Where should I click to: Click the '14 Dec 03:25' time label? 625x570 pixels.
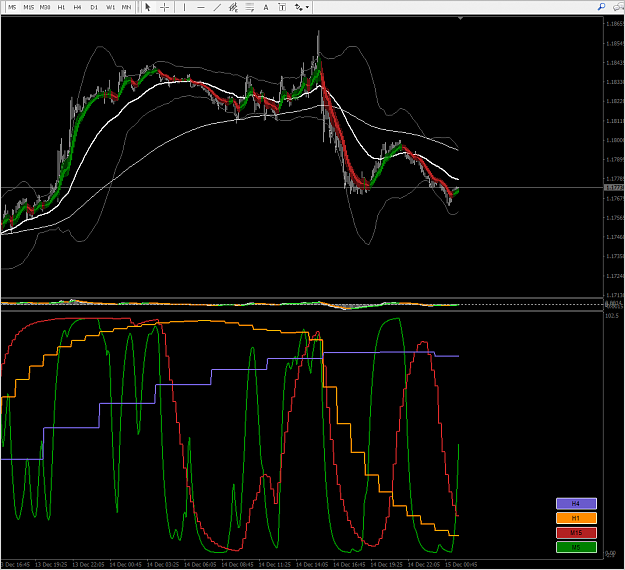(x=163, y=564)
